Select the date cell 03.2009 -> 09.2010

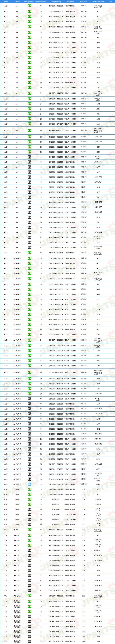coord(56,489)
